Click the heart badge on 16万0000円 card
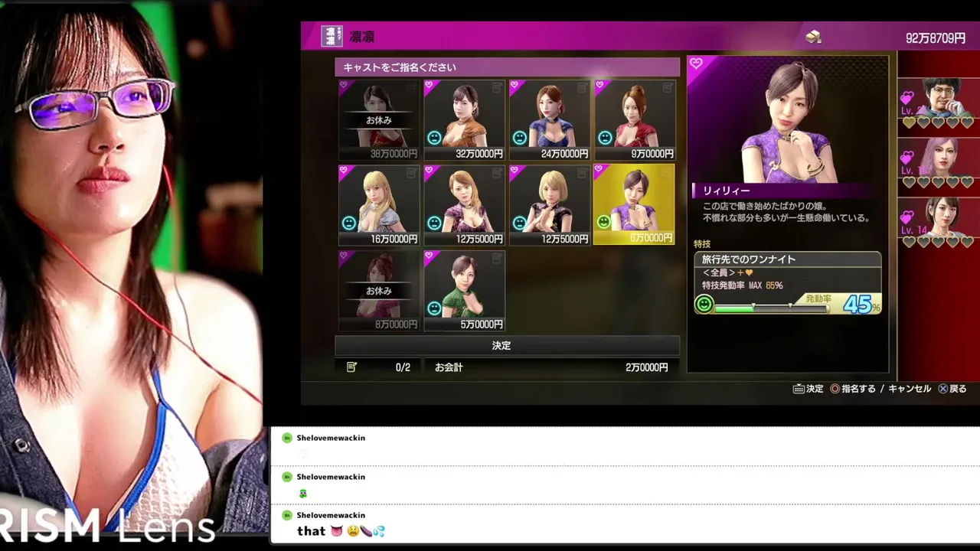This screenshot has height=551, width=980. (x=345, y=171)
